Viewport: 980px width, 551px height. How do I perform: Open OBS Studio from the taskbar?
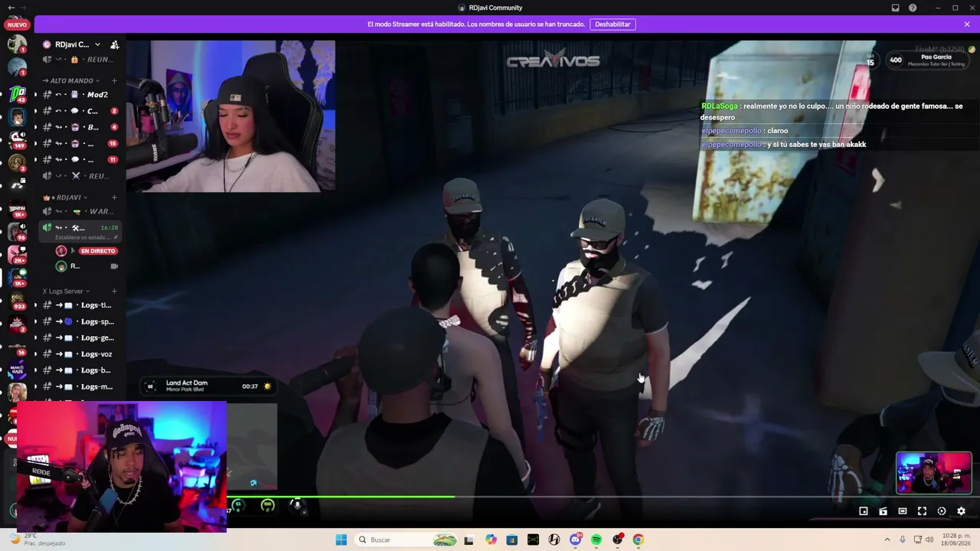(x=617, y=540)
